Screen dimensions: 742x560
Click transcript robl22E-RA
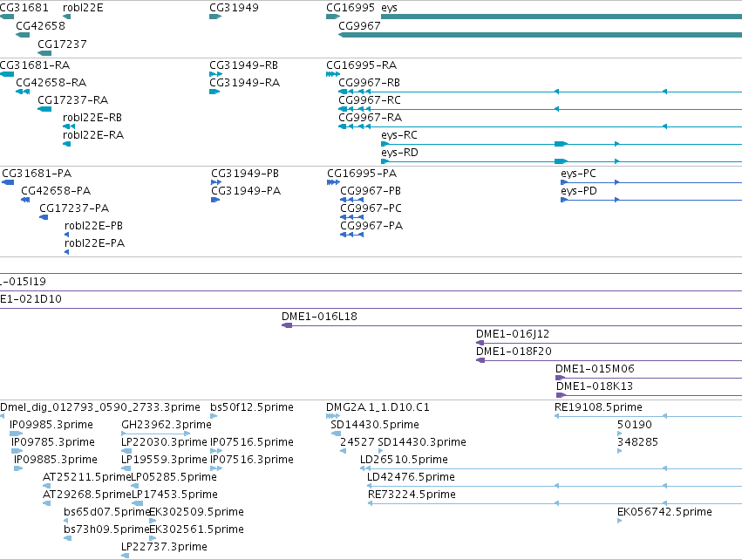click(93, 135)
